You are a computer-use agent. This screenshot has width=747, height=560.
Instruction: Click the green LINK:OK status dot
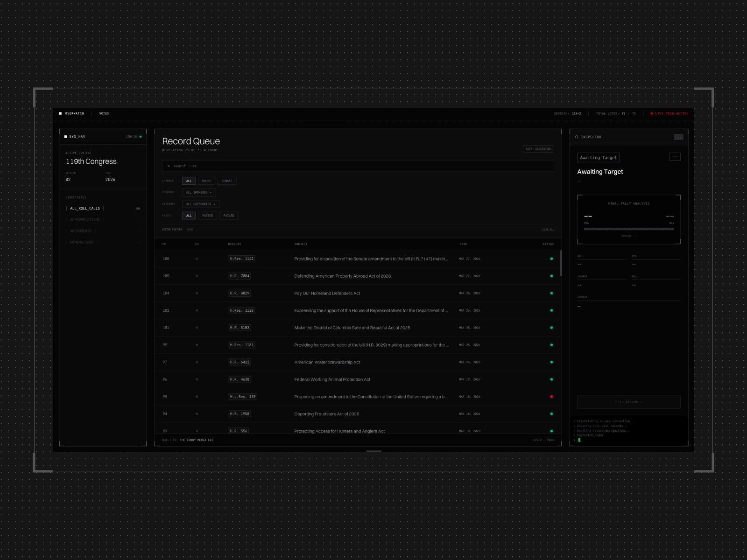pyautogui.click(x=141, y=137)
